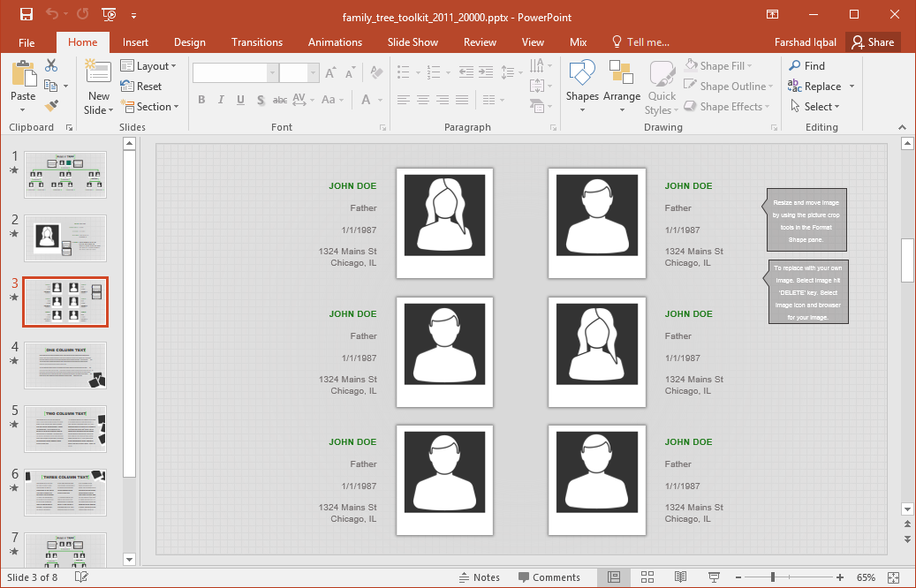Viewport: 916px width, 588px height.
Task: Click the Share button
Action: coord(872,42)
